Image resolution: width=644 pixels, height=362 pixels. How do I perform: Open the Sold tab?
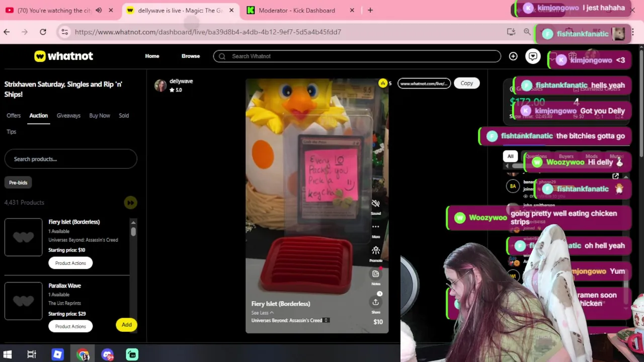click(124, 116)
